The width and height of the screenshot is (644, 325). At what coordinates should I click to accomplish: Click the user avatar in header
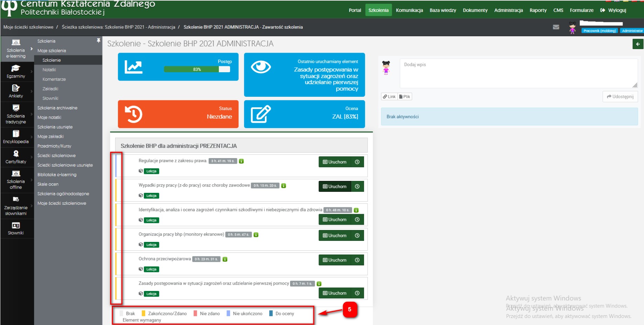pos(572,28)
